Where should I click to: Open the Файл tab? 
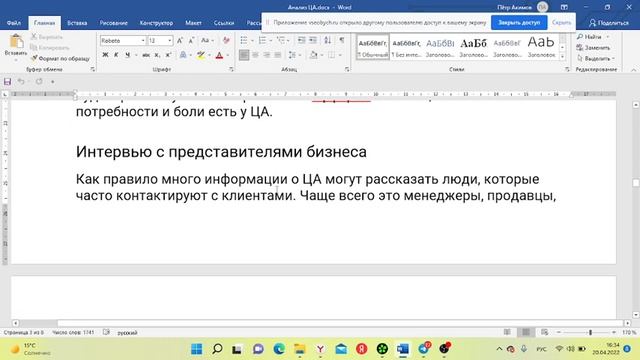(x=14, y=23)
